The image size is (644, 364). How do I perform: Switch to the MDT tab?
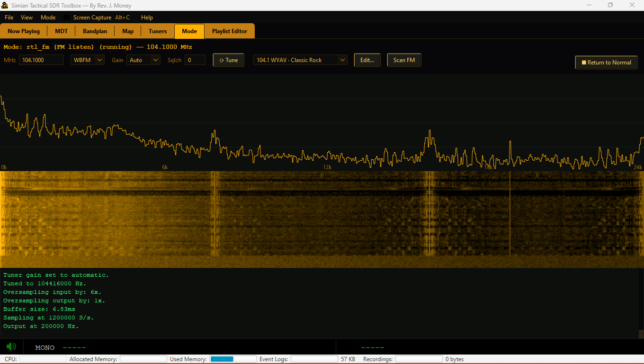61,31
